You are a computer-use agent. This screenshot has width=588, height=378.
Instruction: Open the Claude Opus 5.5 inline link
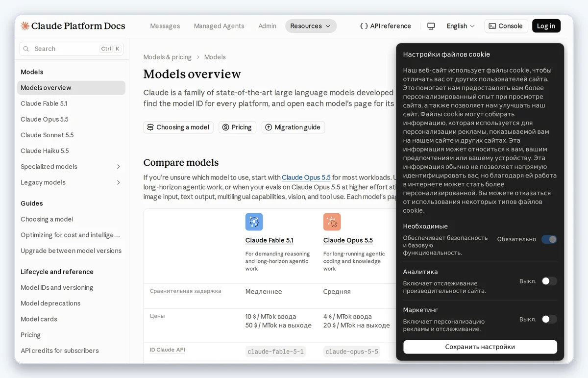306,177
